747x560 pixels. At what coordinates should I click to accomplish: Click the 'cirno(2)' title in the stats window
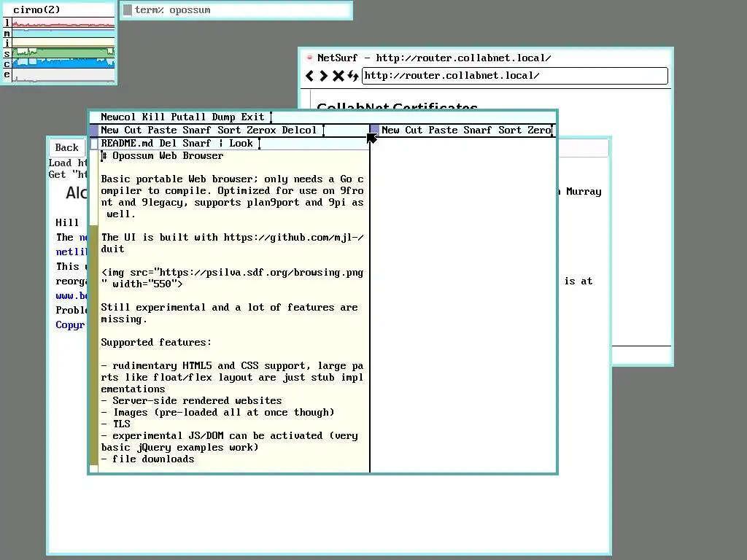(36, 9)
